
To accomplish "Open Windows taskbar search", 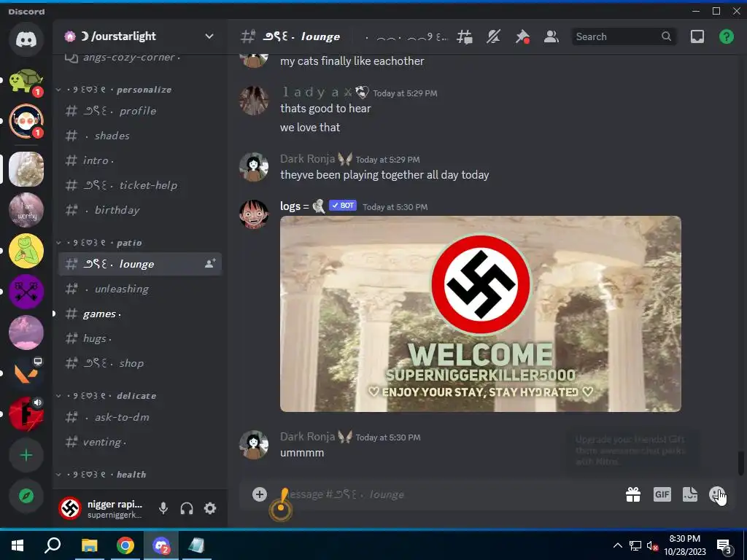I will [x=53, y=545].
